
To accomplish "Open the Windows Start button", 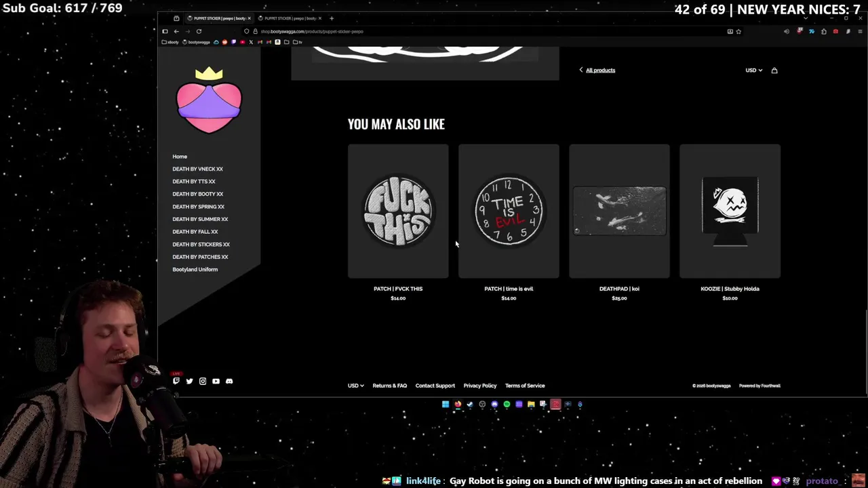I will pos(446,404).
